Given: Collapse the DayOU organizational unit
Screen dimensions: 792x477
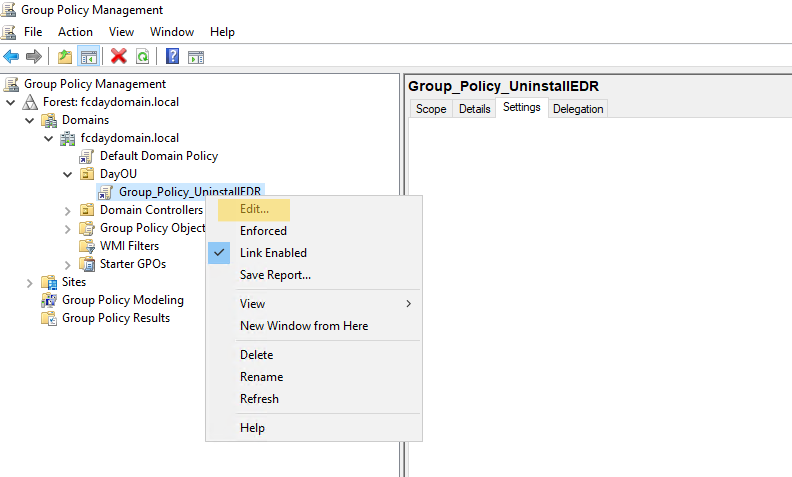Looking at the screenshot, I should [67, 174].
